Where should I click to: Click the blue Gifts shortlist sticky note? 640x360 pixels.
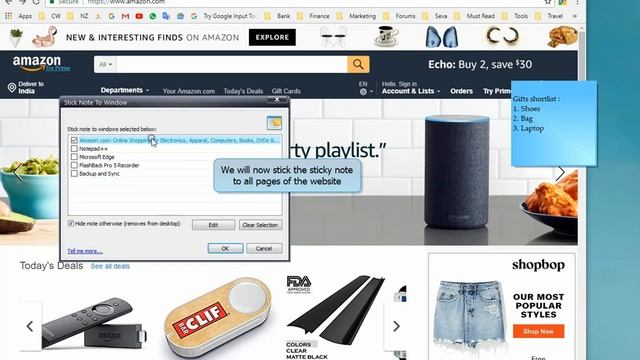[x=554, y=123]
